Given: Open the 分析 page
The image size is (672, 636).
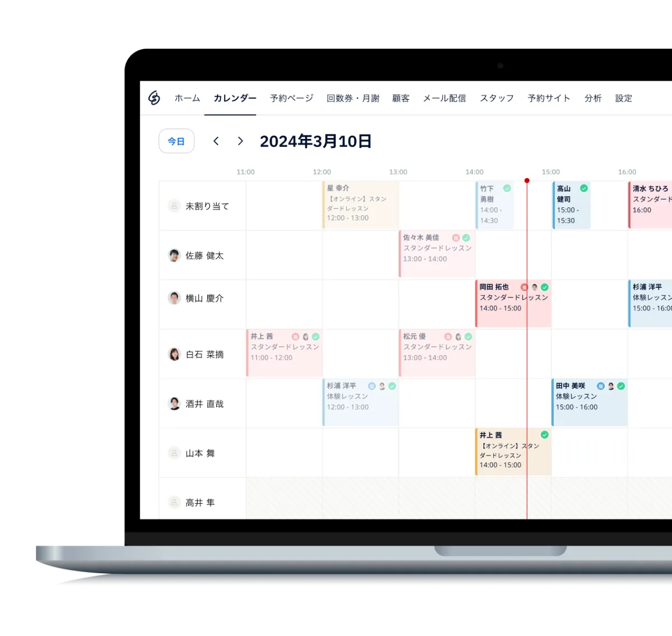Looking at the screenshot, I should [x=593, y=98].
